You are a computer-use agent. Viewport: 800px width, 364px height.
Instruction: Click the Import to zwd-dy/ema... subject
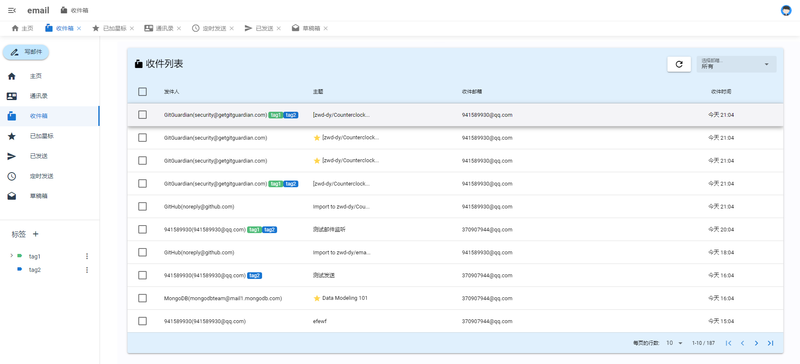pos(341,252)
